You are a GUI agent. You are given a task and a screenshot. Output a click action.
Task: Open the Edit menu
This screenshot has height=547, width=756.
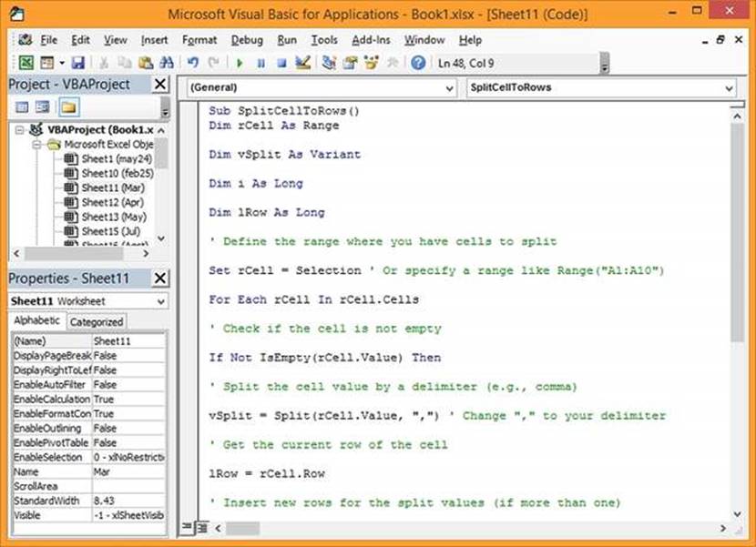tap(80, 40)
